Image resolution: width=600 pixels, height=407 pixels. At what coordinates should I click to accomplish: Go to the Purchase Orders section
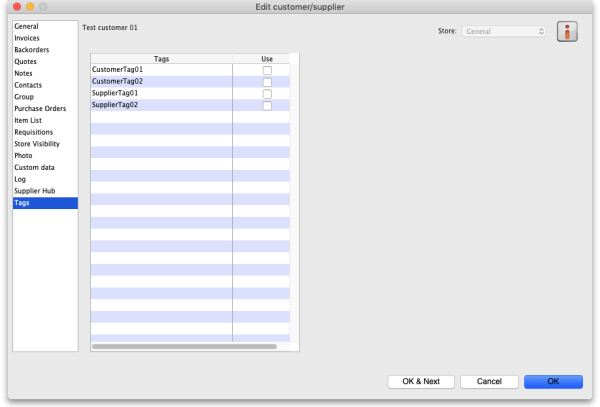(38, 108)
